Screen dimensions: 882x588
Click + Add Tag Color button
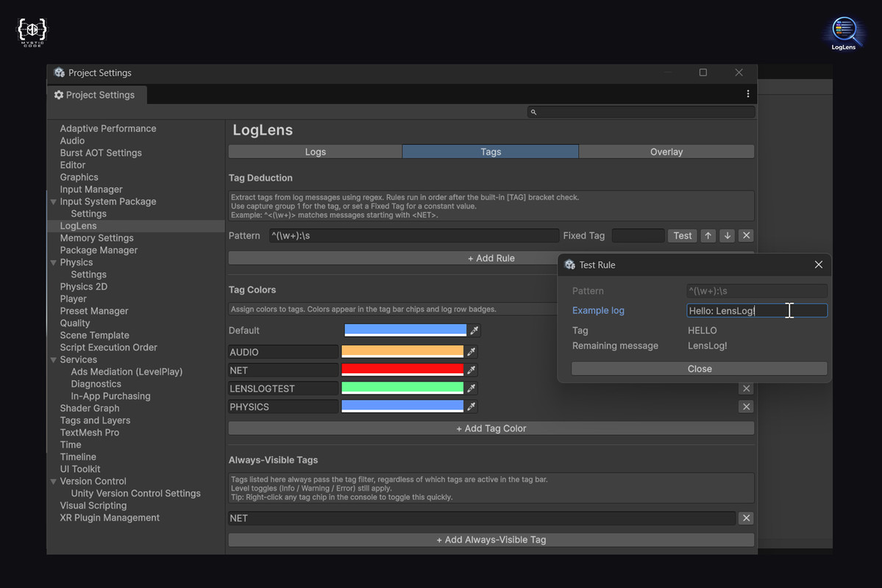[x=491, y=429]
